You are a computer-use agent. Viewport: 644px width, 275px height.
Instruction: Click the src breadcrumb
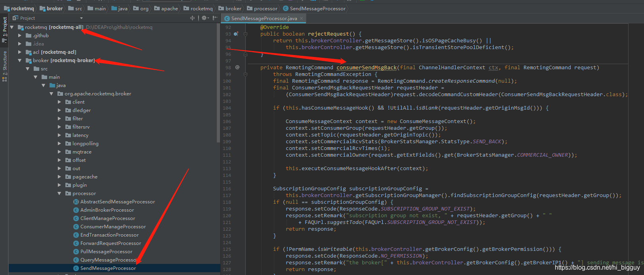pos(75,8)
